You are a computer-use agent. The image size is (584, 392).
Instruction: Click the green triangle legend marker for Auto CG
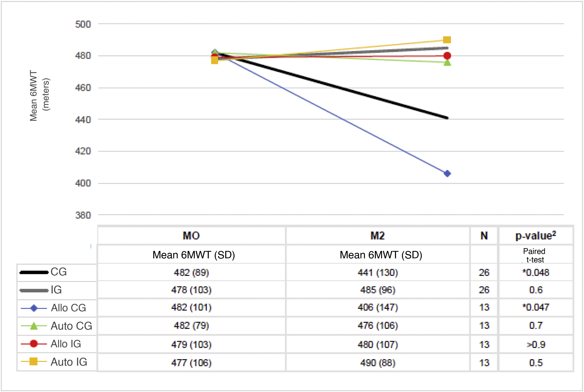coord(34,326)
